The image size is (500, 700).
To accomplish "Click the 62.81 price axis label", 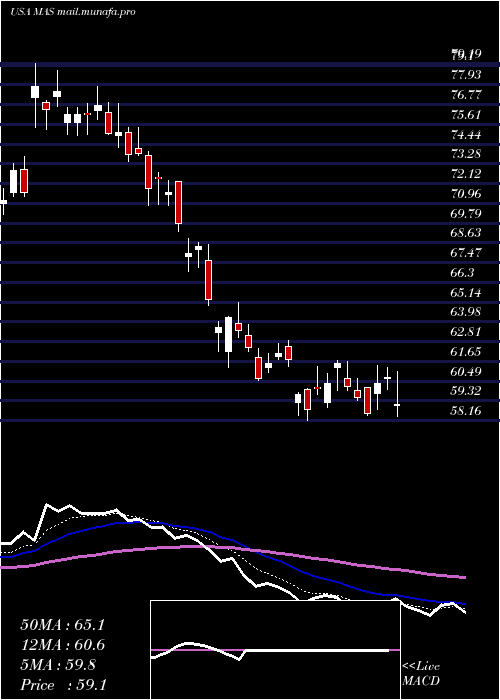I will [x=466, y=332].
